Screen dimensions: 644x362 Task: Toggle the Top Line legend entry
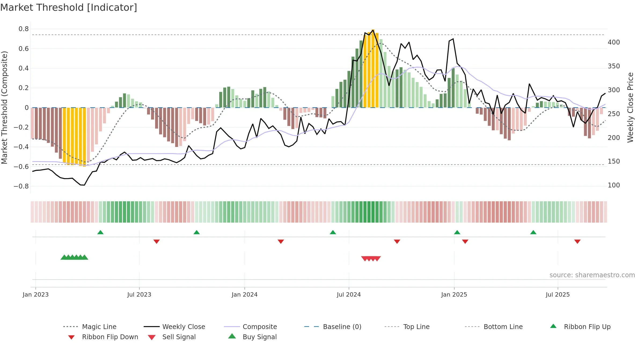click(407, 327)
